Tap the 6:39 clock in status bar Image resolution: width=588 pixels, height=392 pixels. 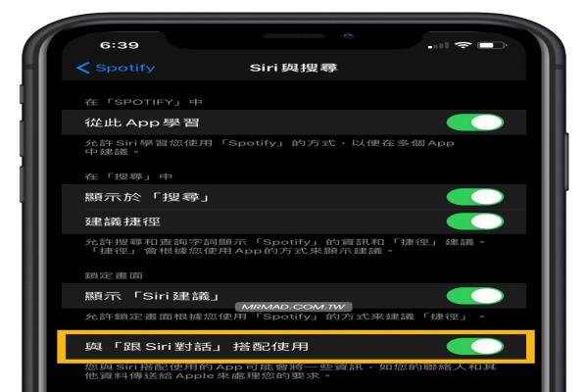120,45
